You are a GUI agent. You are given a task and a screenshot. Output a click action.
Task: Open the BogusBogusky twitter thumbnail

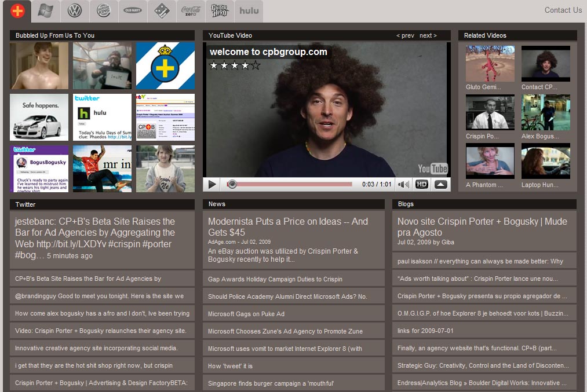point(39,168)
